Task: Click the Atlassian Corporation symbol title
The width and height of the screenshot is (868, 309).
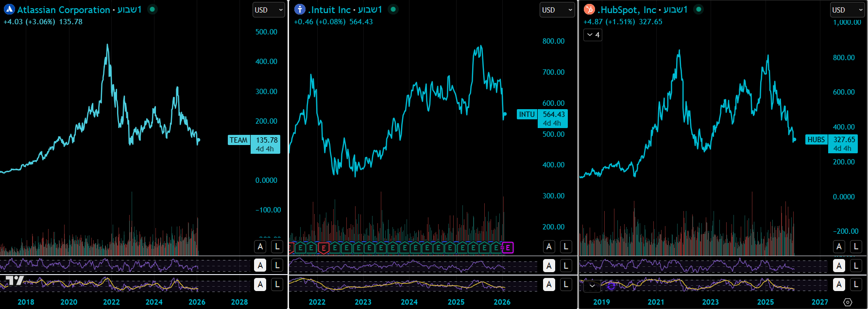Action: 64,10
